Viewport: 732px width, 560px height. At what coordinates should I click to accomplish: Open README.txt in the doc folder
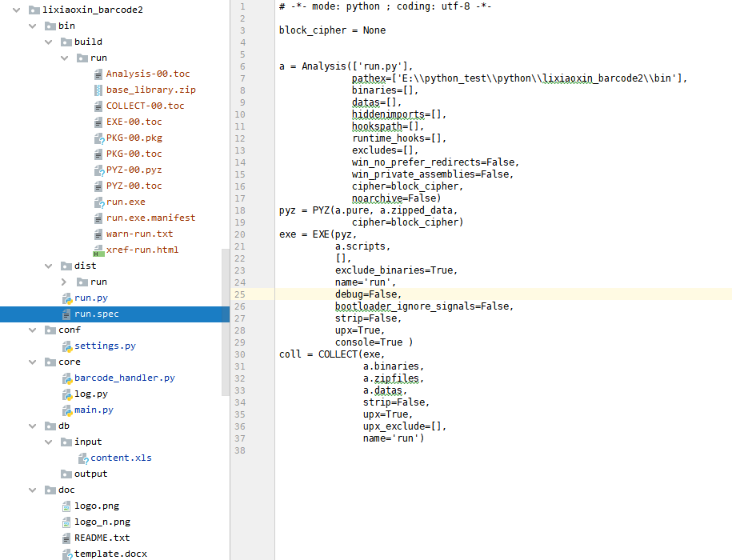coord(102,538)
